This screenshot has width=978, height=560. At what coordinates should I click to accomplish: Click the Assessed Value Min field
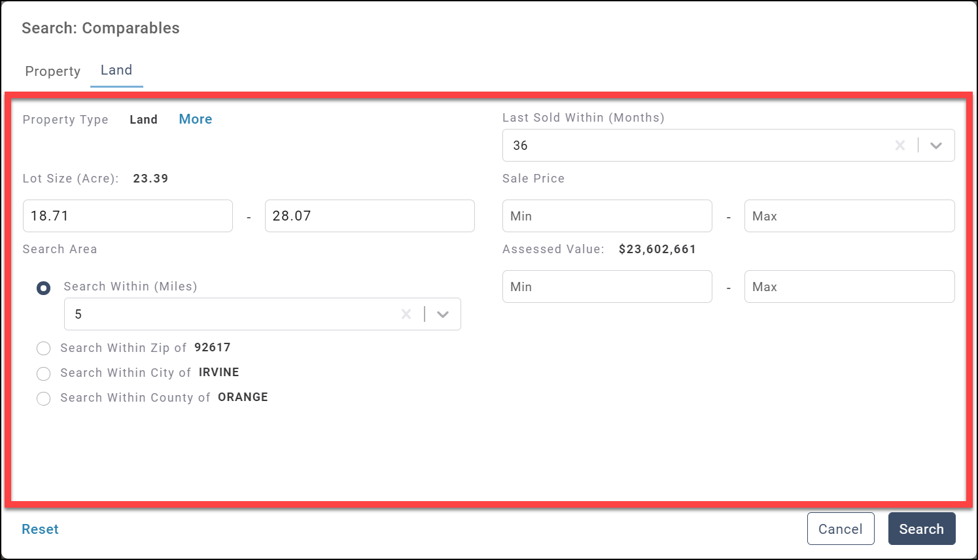tap(606, 287)
